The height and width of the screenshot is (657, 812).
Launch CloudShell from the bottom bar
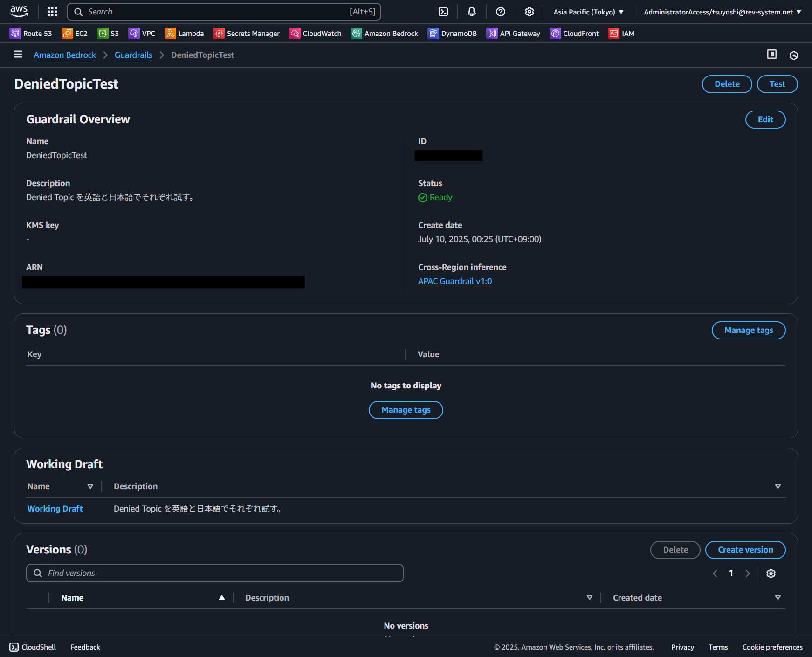pyautogui.click(x=33, y=647)
